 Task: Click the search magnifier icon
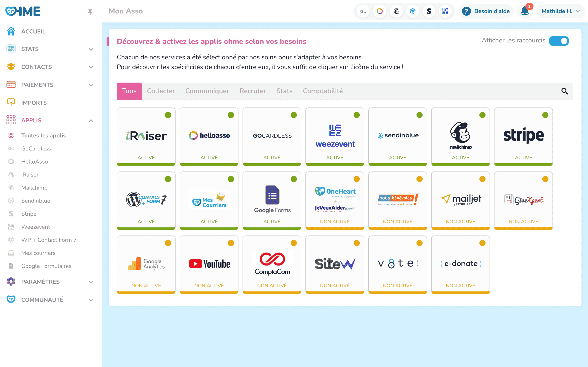click(564, 91)
